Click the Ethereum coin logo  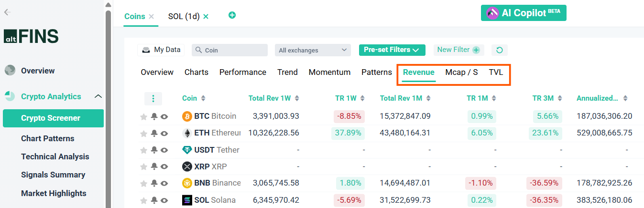187,133
